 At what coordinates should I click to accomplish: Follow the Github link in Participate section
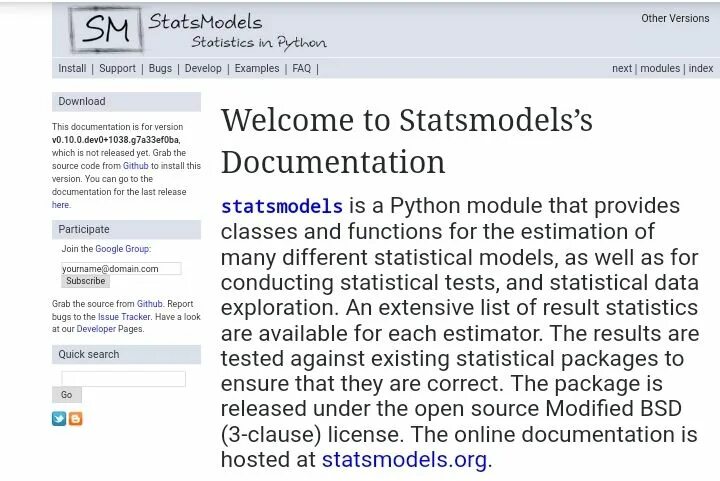pos(150,304)
